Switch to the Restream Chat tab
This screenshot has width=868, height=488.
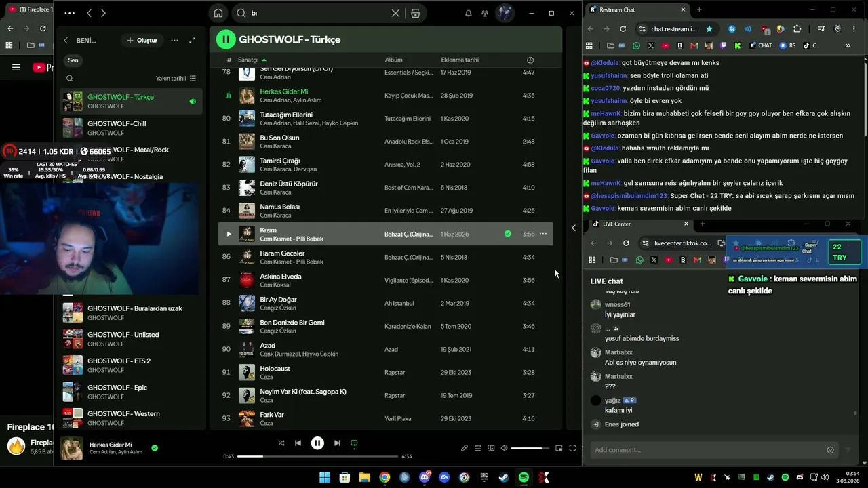[x=638, y=9]
